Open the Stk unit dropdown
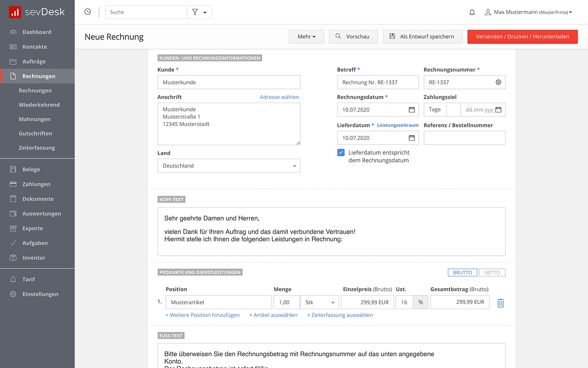588x368 pixels. click(x=319, y=302)
